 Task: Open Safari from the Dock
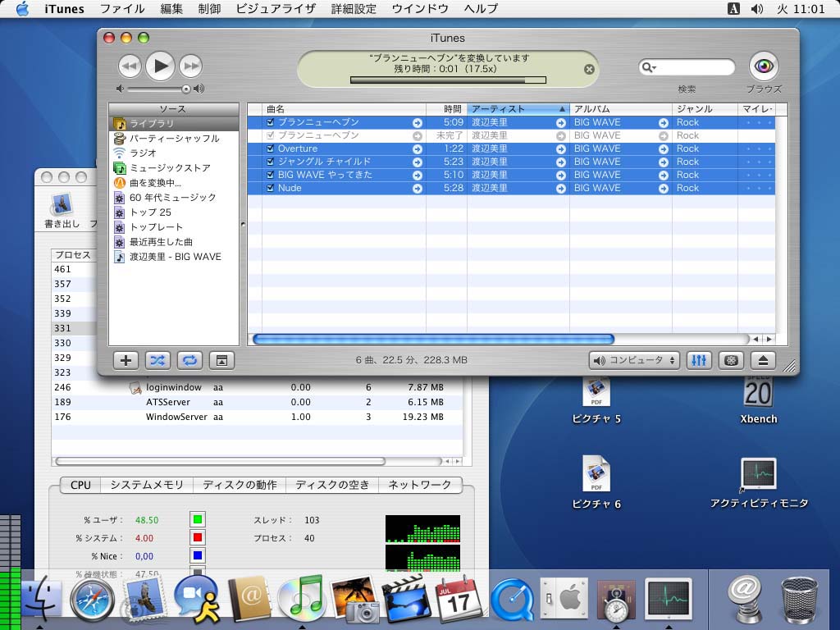click(92, 601)
